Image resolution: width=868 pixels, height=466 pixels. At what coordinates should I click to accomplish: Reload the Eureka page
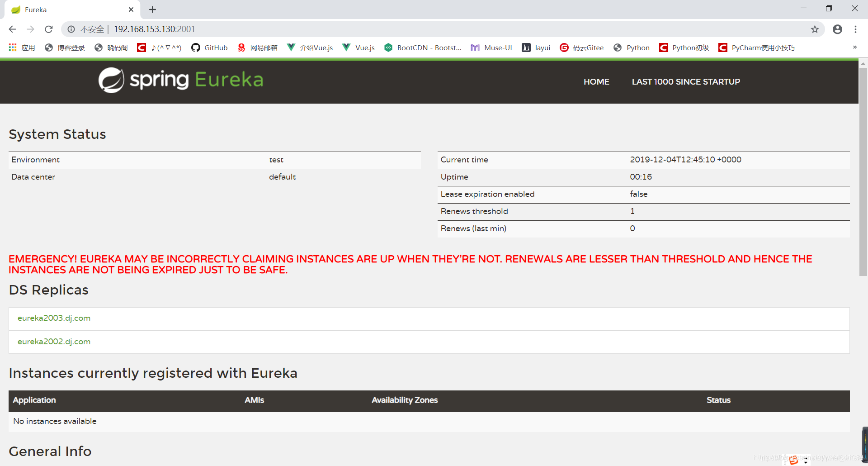coord(49,29)
